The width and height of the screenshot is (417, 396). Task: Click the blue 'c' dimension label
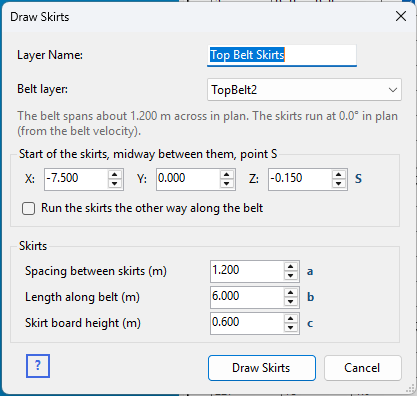pos(310,324)
